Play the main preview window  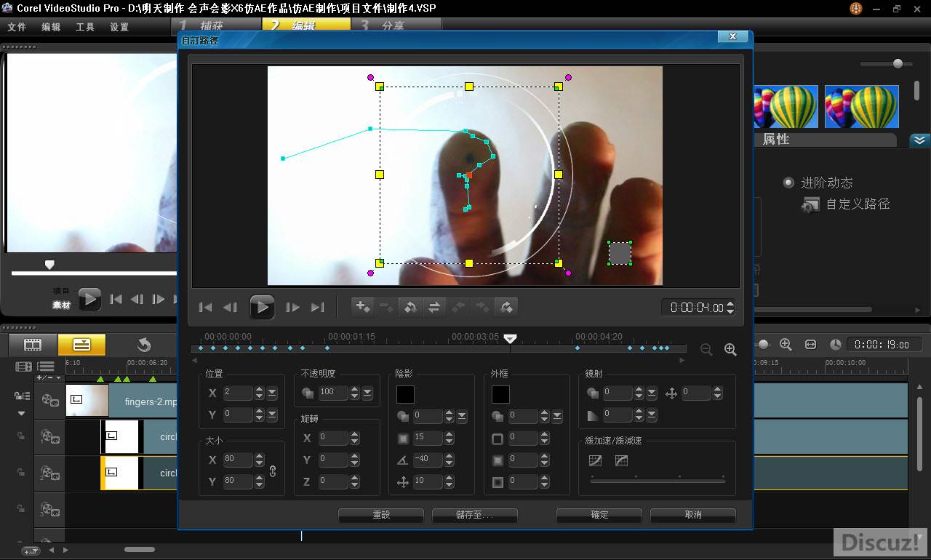click(x=89, y=299)
